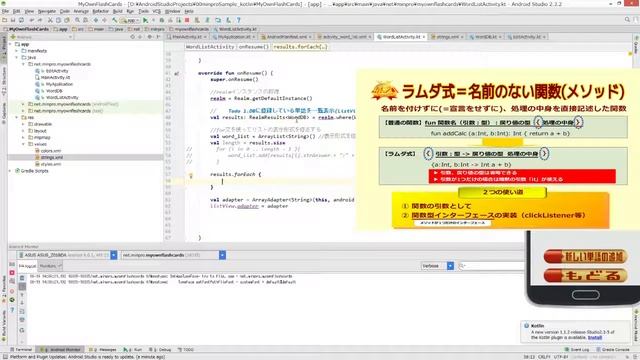Viewport: 640px width, 360px height.
Task: Select the logcat tab in Android Monitor
Action: (x=27, y=266)
